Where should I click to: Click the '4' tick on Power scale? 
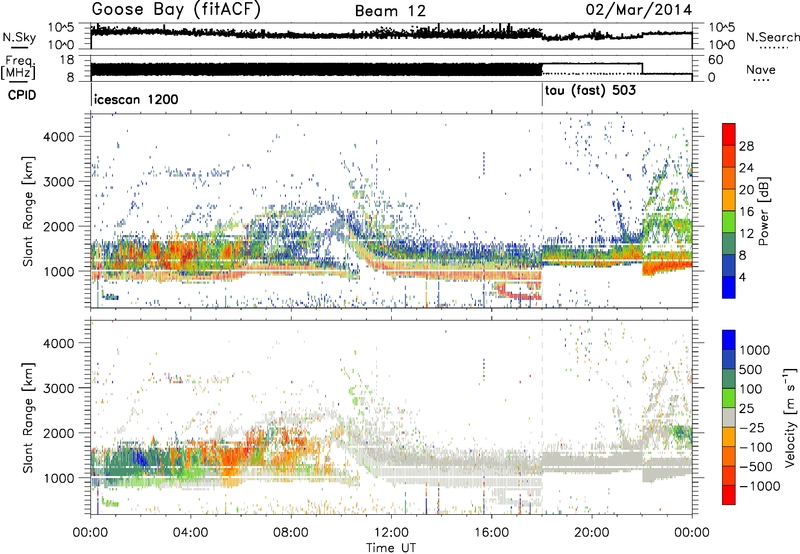coord(742,277)
